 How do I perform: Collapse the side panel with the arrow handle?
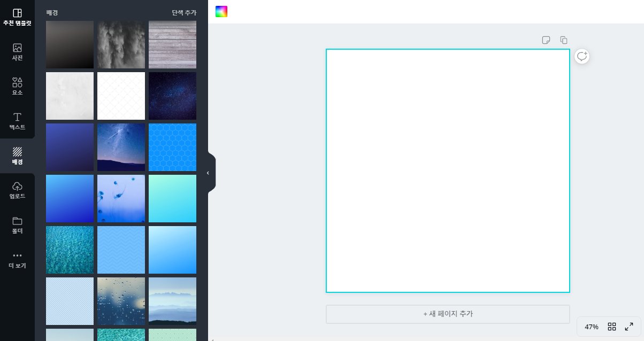click(208, 173)
